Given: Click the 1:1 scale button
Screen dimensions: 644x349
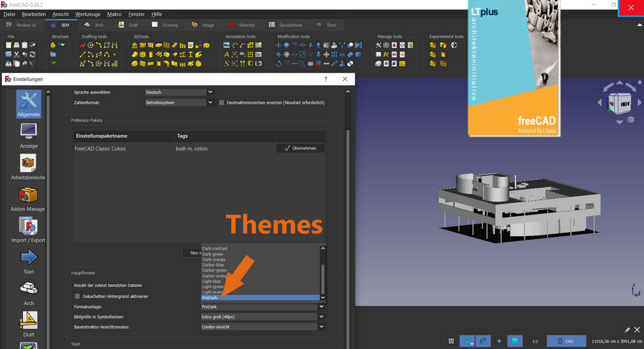Looking at the screenshot, I should [x=535, y=341].
